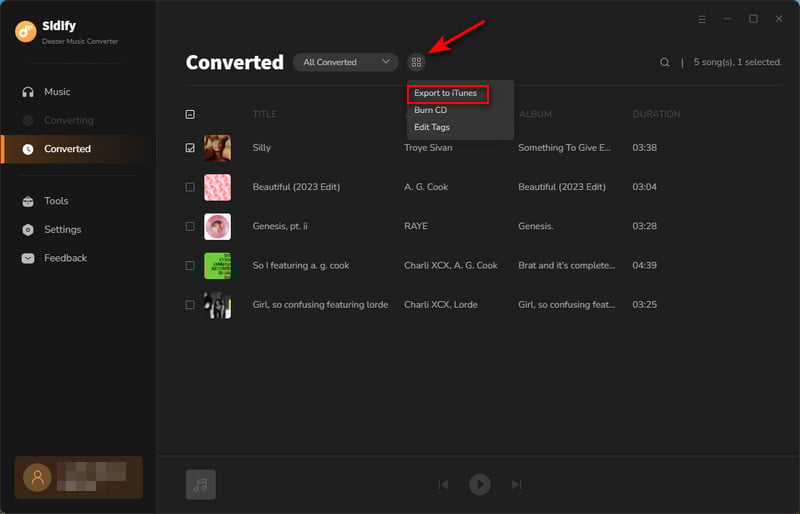Select title Beautiful (2023 Edit)
Screen dimensions: 800x514
[x=296, y=187]
